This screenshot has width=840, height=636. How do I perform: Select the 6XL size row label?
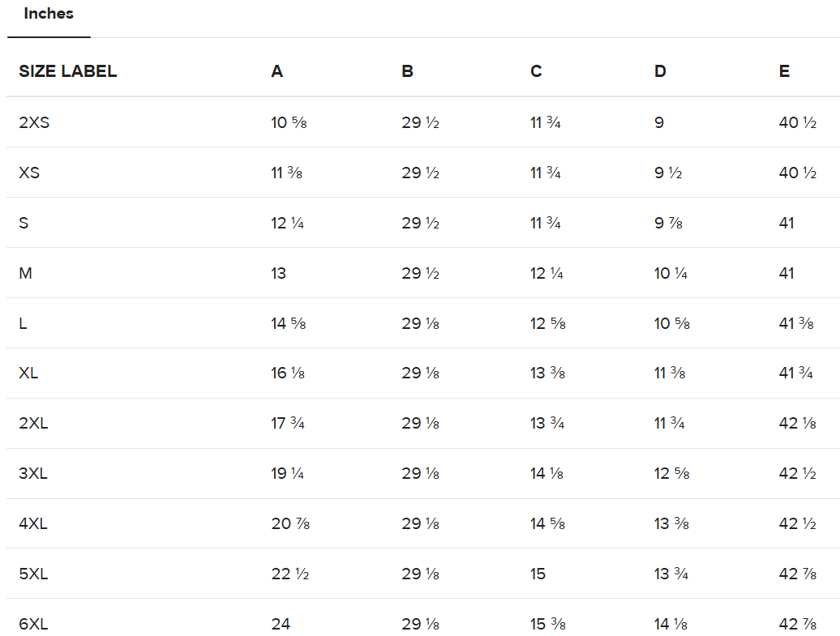[33, 624]
